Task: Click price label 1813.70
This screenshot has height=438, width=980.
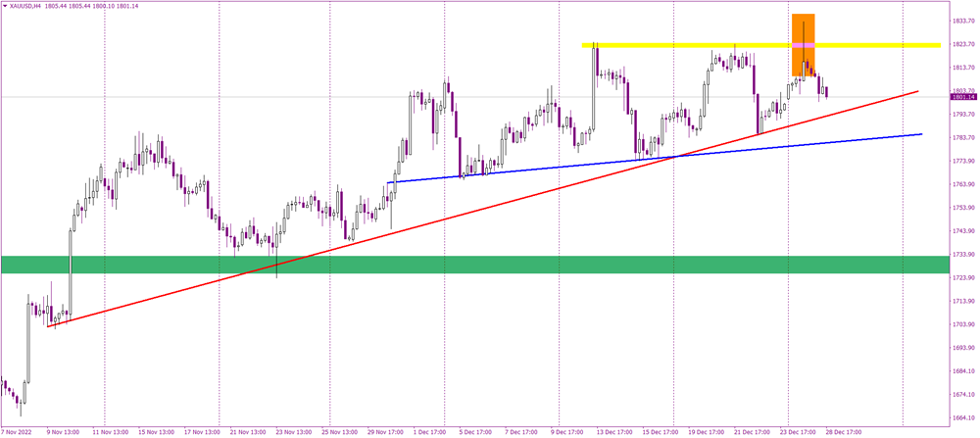Action: coord(962,68)
